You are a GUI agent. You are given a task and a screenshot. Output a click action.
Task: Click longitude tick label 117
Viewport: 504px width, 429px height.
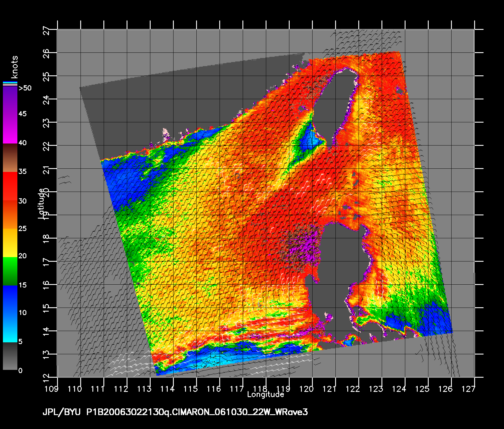(x=237, y=389)
